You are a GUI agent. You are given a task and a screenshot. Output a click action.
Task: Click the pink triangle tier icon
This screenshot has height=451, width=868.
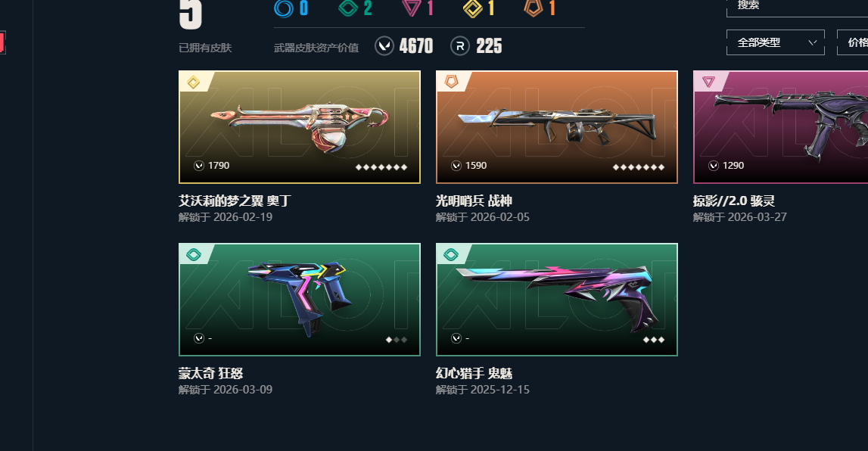[412, 8]
